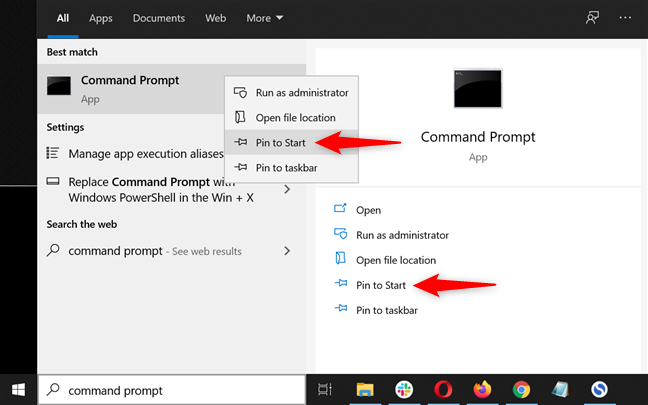Click Run as administrator in details pane
Image resolution: width=648 pixels, height=405 pixels.
(402, 235)
